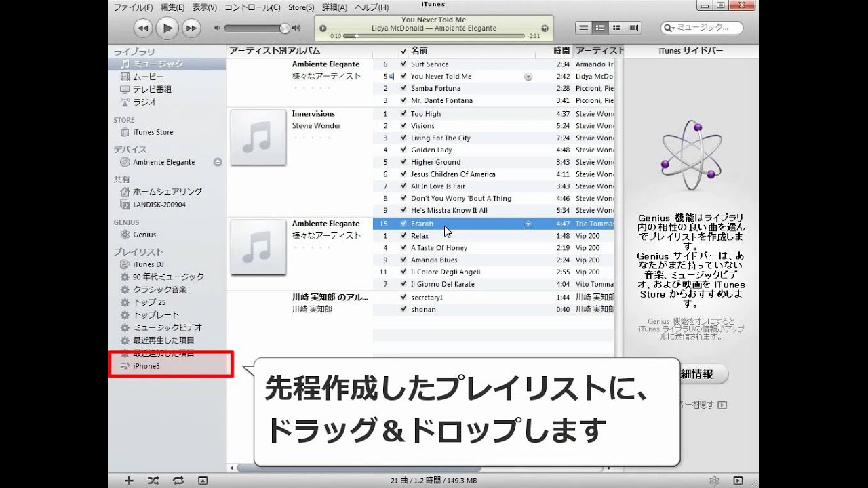
Task: Switch to grid view
Action: 616,28
